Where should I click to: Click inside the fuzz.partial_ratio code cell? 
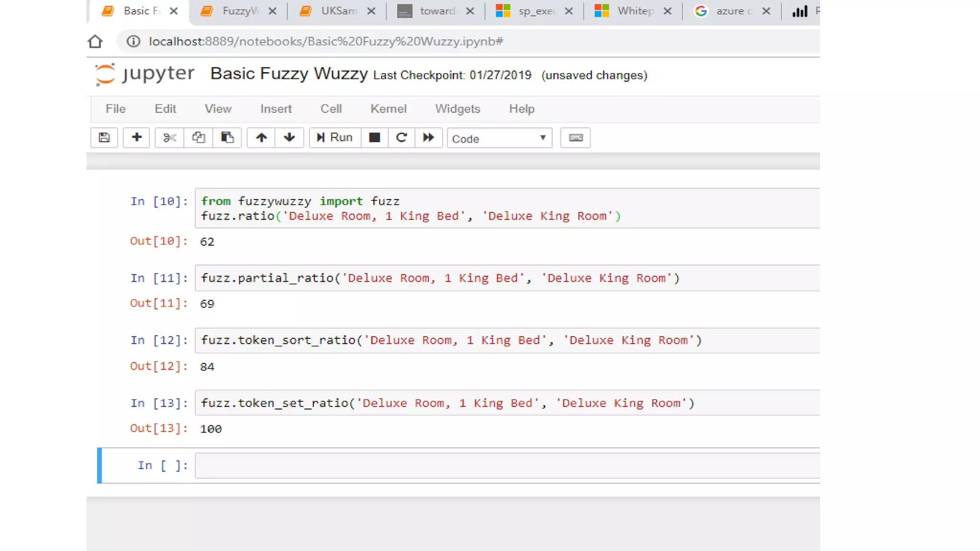coord(507,278)
